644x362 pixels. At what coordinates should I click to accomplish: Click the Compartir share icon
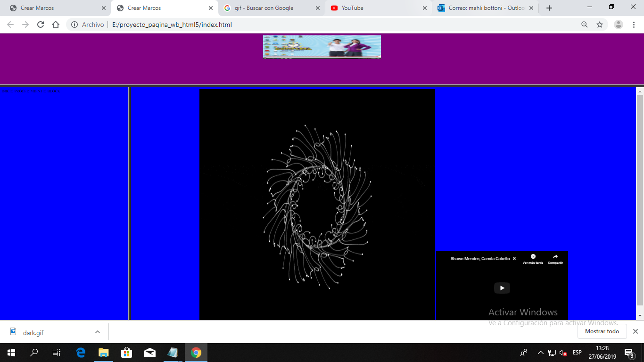[x=555, y=256]
